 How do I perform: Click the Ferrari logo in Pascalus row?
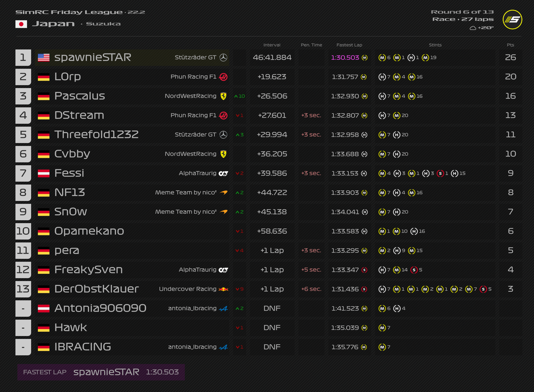click(223, 96)
